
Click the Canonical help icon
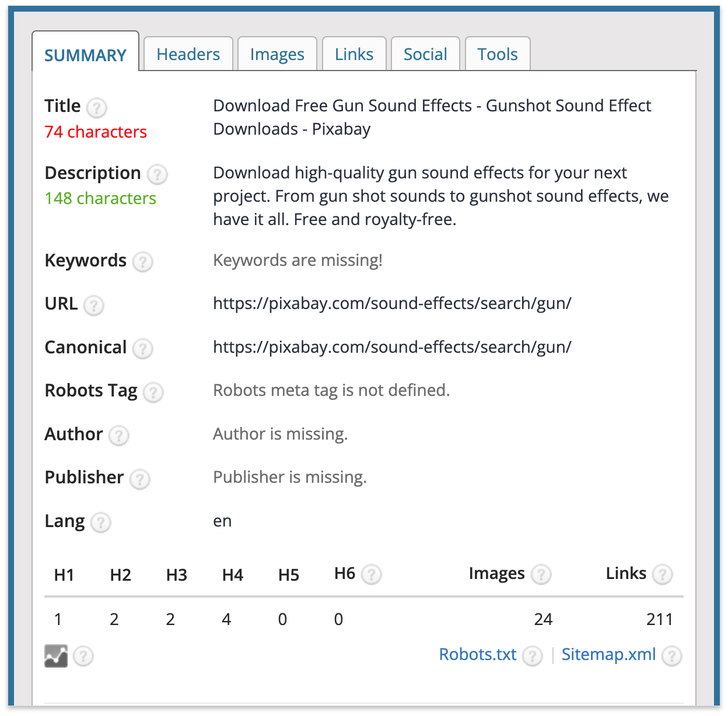[143, 349]
